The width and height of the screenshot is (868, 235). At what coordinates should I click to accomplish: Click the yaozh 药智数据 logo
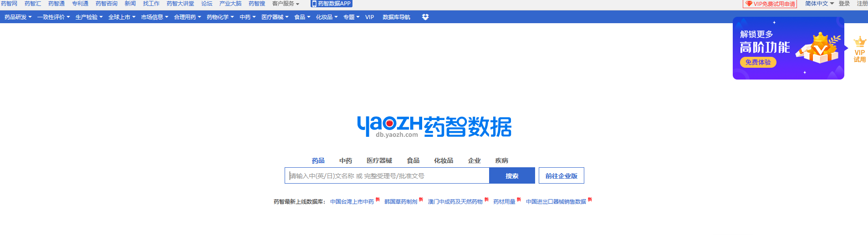click(434, 126)
